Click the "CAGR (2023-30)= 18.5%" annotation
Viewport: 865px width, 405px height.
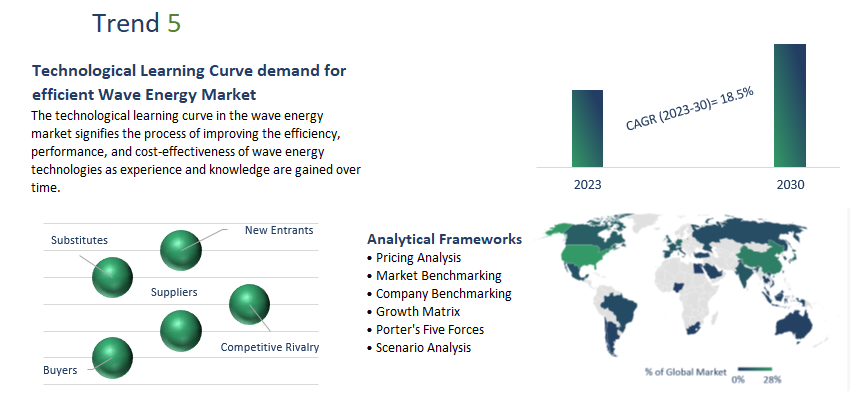[x=690, y=109]
